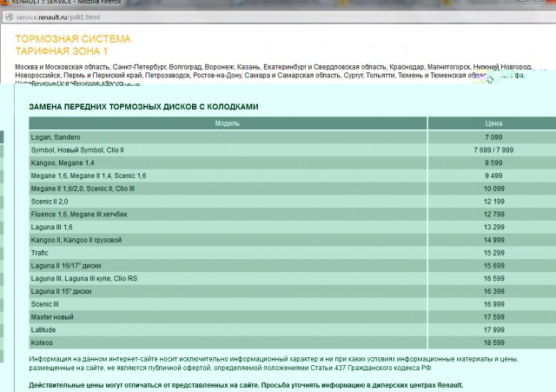Click the 'ТОРМОЗНАЯ СИСТЕМА' heading
Viewport: 556px width, 392px height.
point(73,39)
